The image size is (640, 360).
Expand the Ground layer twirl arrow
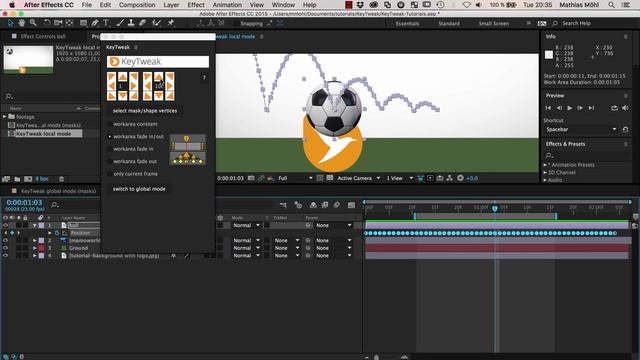click(35, 248)
